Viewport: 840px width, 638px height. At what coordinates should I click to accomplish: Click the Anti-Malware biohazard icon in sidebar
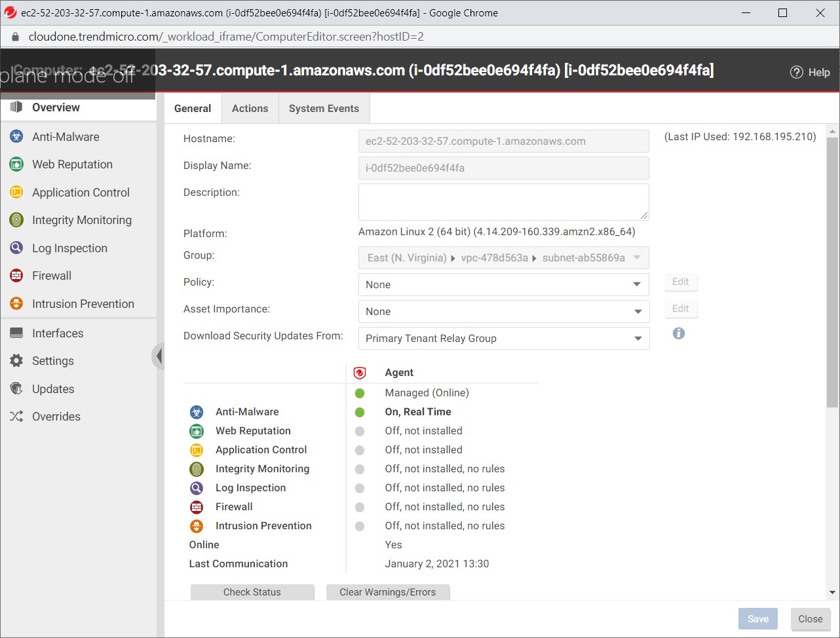(x=16, y=137)
